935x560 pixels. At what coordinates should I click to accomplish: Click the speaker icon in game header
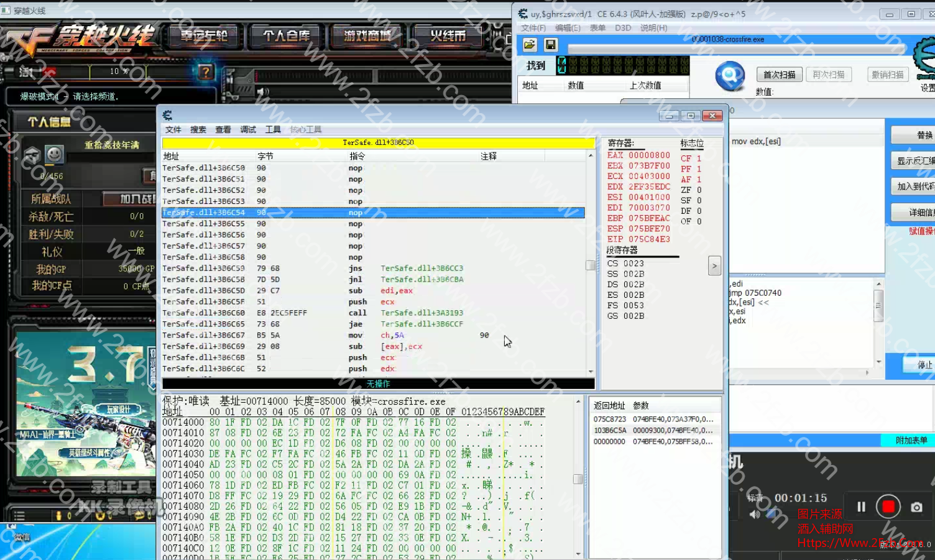click(264, 91)
